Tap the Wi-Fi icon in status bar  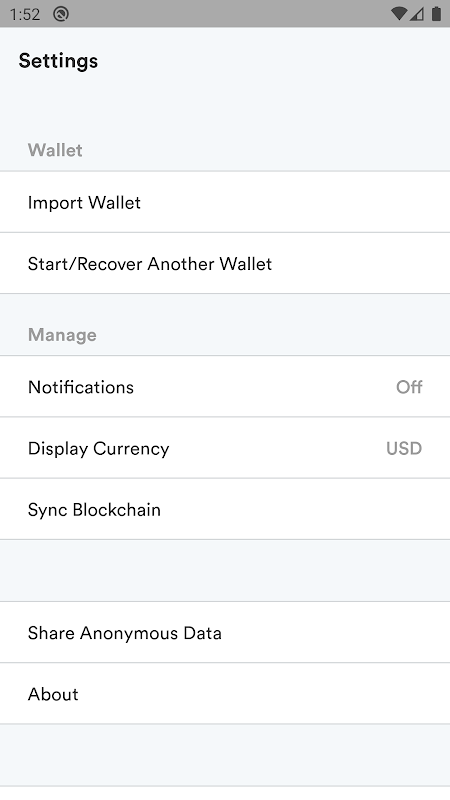click(x=399, y=14)
